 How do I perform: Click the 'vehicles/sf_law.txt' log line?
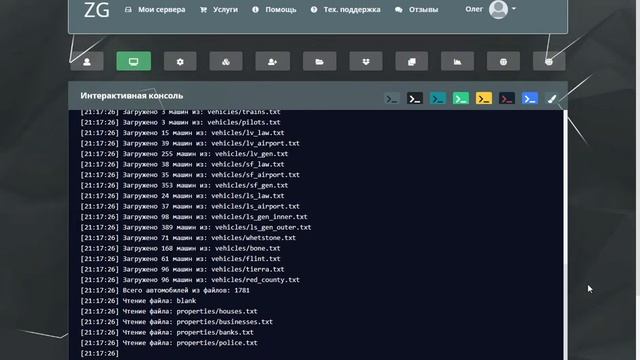click(x=182, y=164)
